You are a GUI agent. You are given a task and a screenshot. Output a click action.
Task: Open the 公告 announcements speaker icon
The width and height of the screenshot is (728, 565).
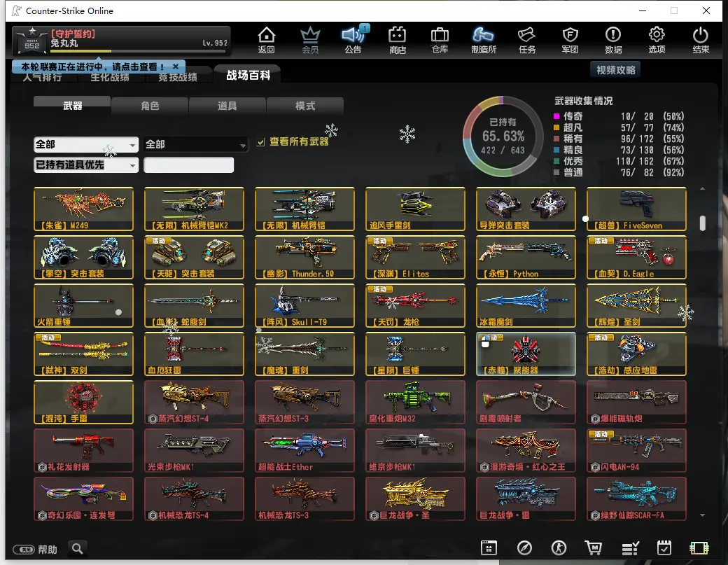pos(353,40)
